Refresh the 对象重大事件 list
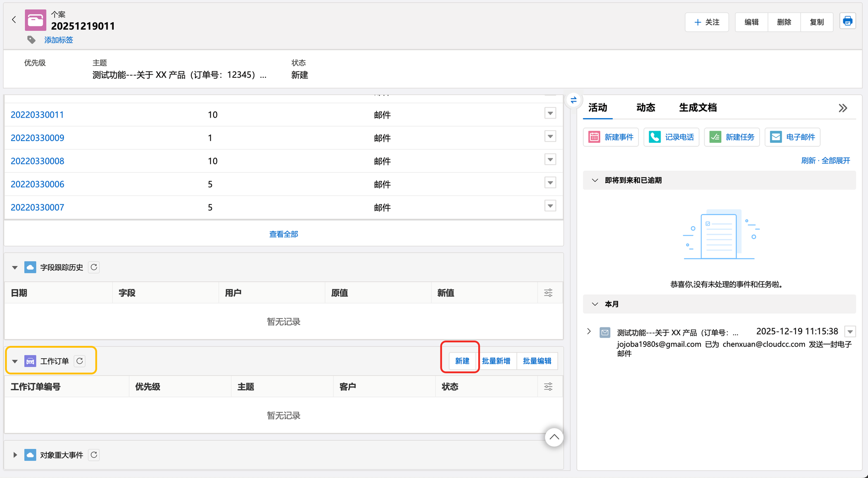 point(94,455)
